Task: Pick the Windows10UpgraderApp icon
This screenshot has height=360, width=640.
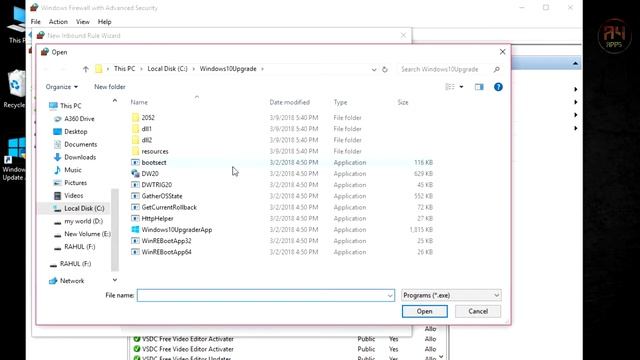Action: [x=135, y=230]
